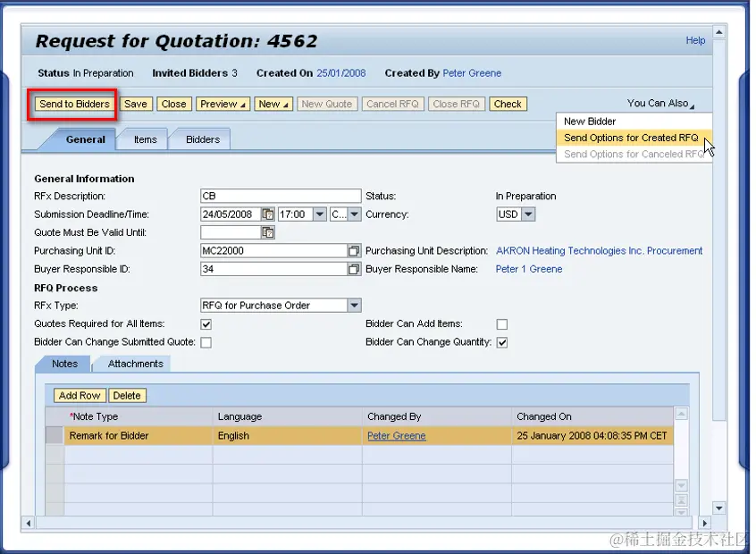Click the New Quote button
The width and height of the screenshot is (756, 554).
click(x=327, y=104)
